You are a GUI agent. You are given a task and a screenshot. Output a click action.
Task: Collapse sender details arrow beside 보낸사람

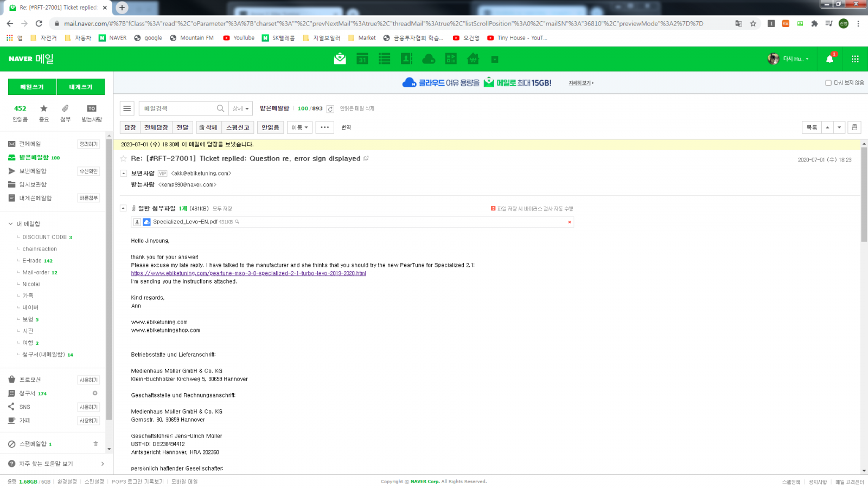(x=123, y=174)
